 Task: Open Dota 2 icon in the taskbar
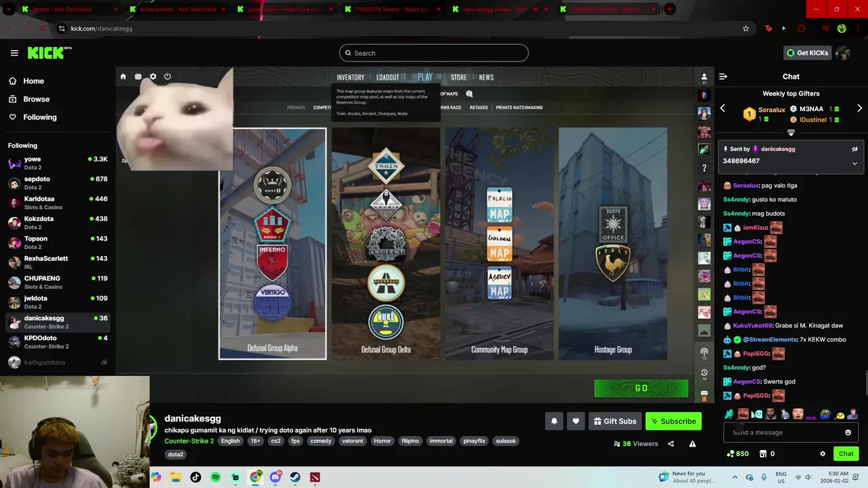[315, 477]
